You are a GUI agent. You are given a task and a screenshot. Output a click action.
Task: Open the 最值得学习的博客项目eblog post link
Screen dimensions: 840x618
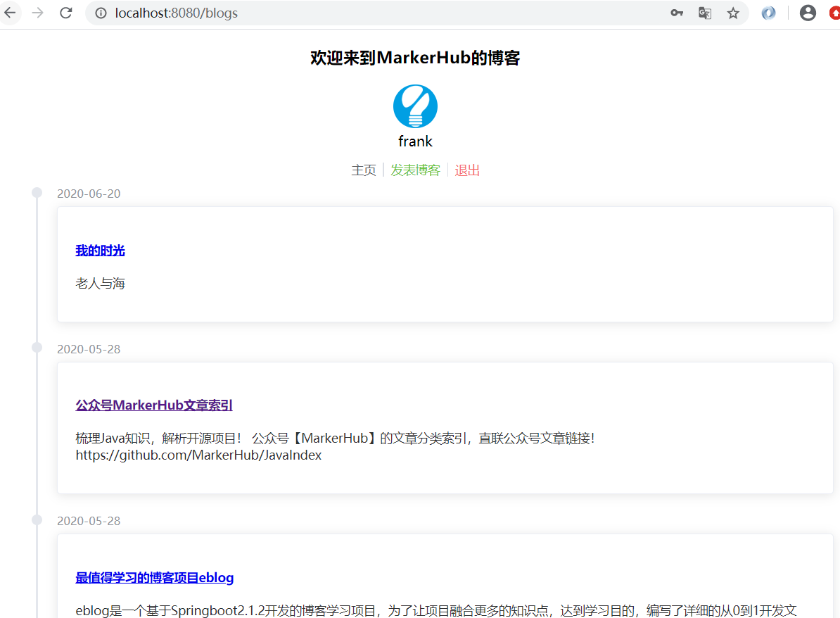point(154,578)
